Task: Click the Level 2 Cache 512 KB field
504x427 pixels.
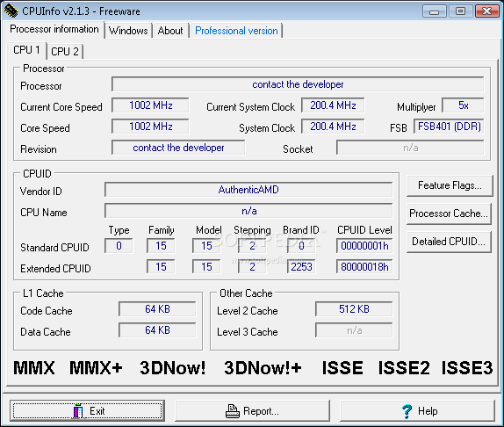Action: click(354, 309)
